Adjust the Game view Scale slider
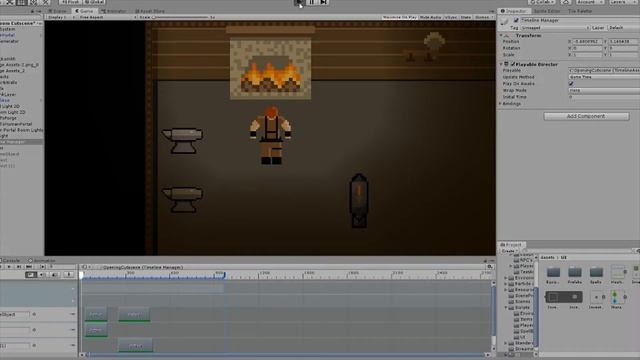This screenshot has height=360, width=640. coord(180,18)
